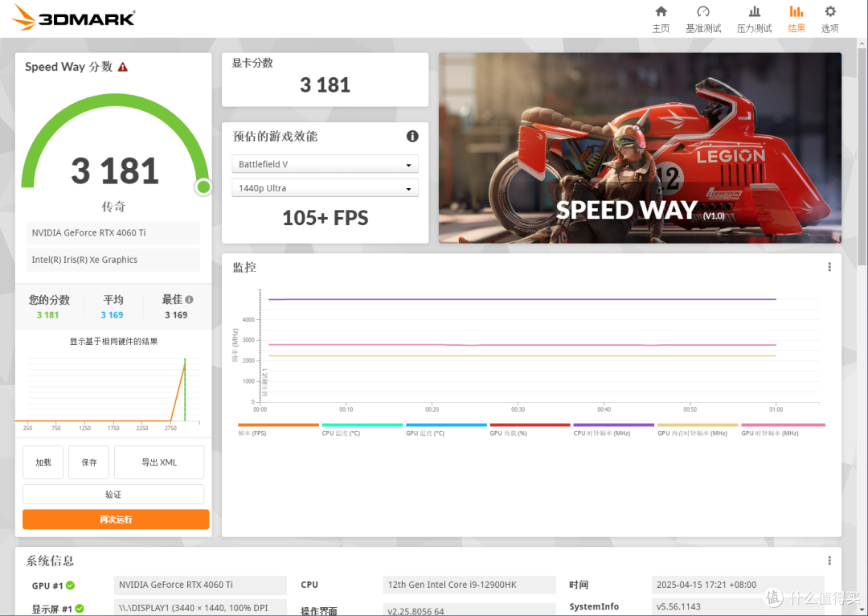Viewport: 868px width, 616px height.
Task: Click the green check icon beside GPU #1
Action: 70,585
